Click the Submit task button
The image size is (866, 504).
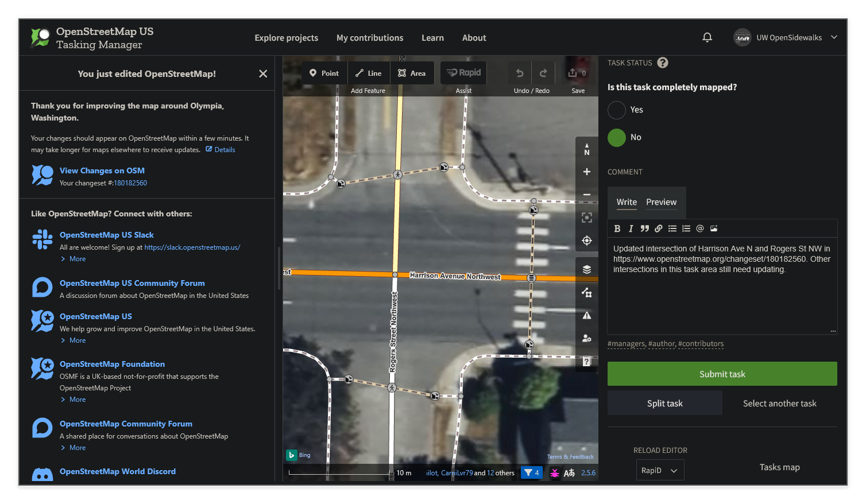[721, 374]
